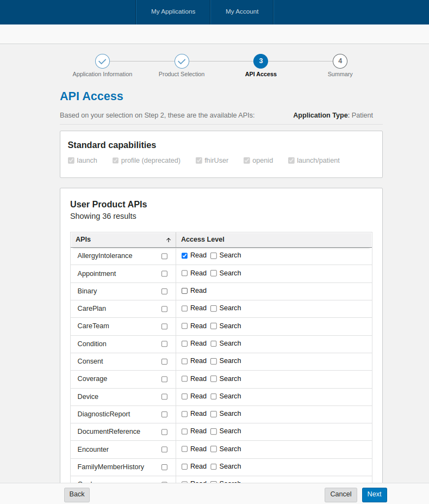Go back with the Back button
Viewport: 429px width, 504px height.
pyautogui.click(x=77, y=494)
